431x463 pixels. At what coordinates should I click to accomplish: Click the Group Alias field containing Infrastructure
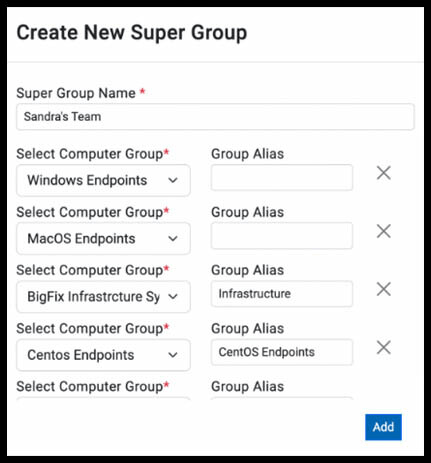[x=282, y=294]
